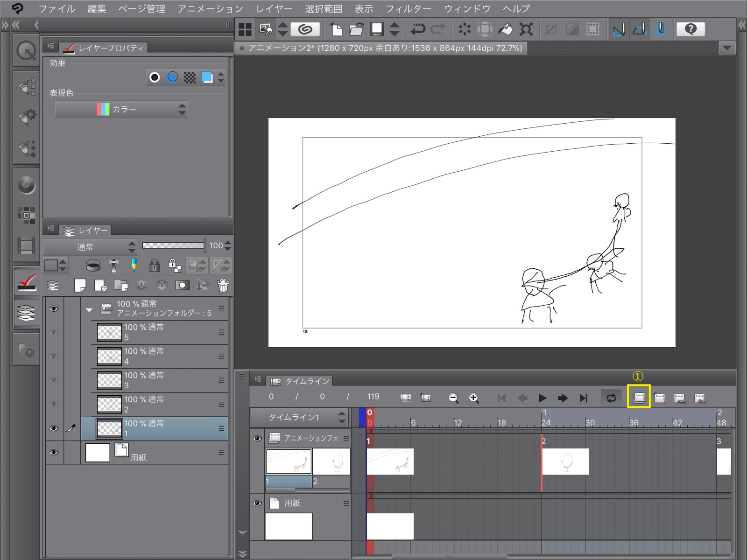Toggle visibility of layer 1
Screen dimensions: 747x560
pyautogui.click(x=54, y=428)
